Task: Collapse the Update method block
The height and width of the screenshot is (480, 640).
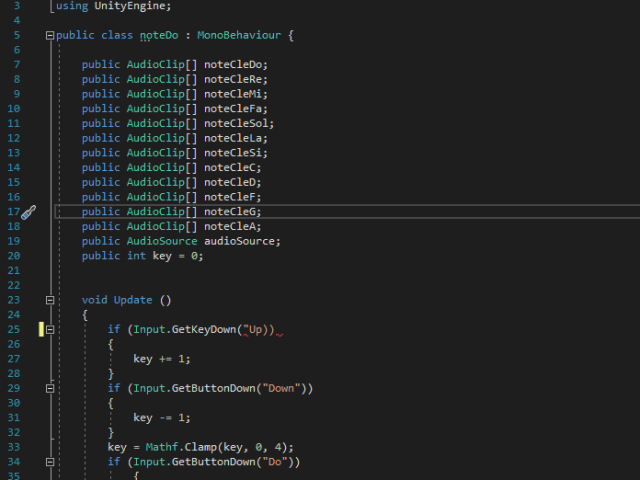Action: 50,300
